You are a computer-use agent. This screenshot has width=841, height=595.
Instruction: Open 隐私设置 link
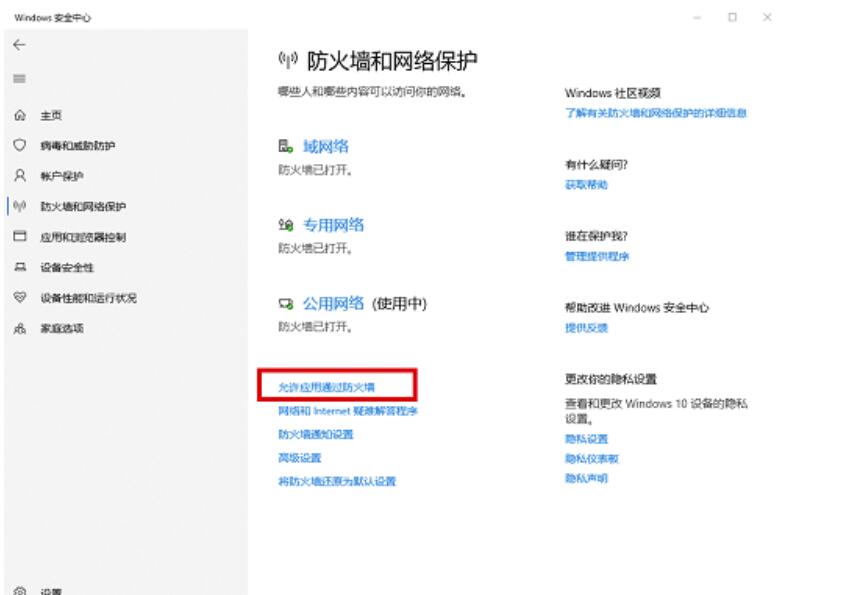coord(586,439)
